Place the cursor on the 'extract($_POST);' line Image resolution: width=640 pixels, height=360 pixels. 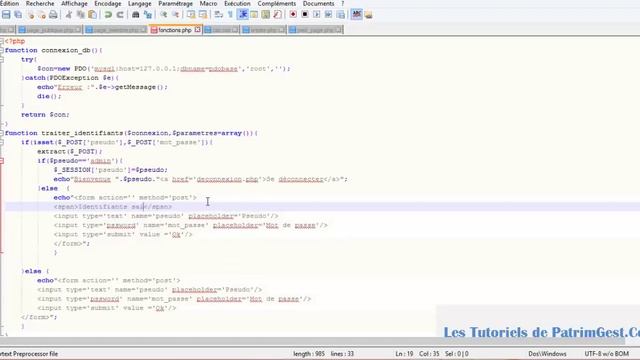(69, 151)
